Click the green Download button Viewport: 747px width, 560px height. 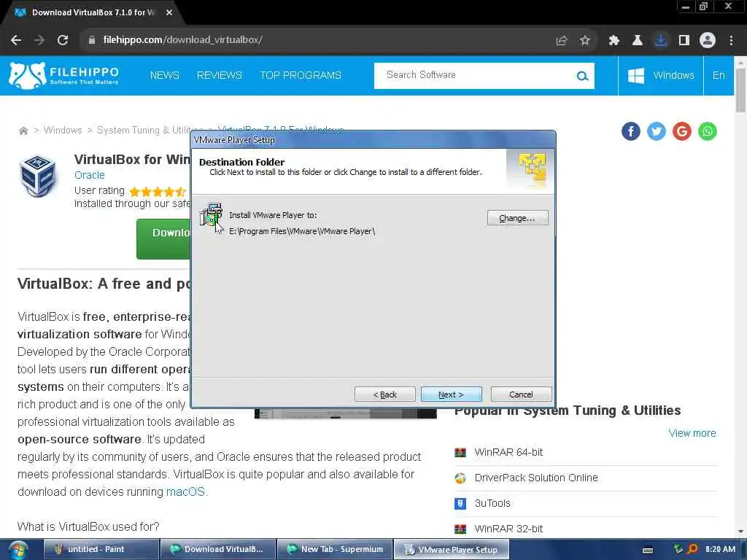coord(164,238)
